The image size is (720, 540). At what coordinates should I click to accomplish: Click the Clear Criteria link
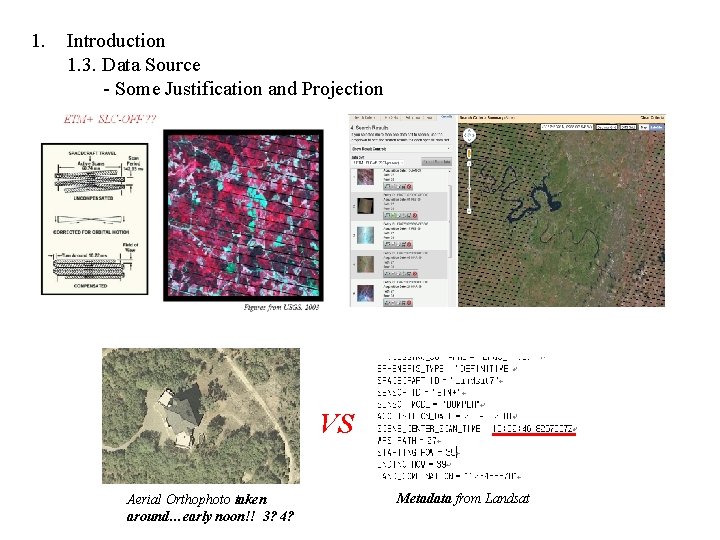(x=653, y=118)
